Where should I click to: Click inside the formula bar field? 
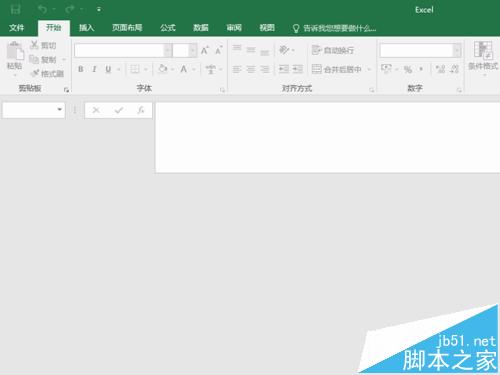point(328,138)
